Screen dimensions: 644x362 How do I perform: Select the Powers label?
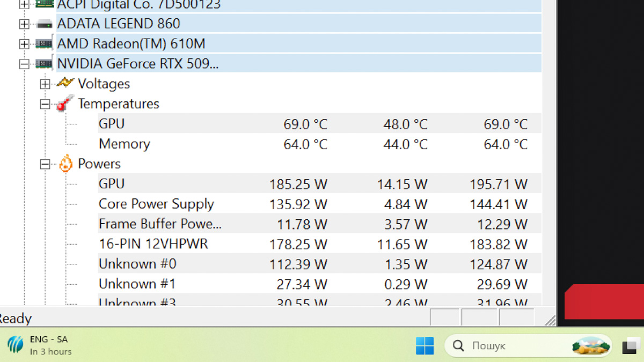point(99,164)
